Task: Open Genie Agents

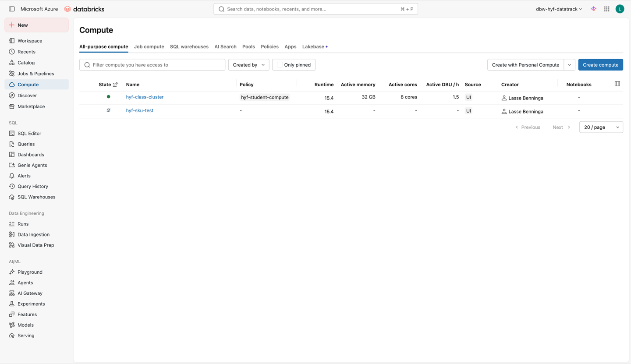Action: click(x=36, y=165)
